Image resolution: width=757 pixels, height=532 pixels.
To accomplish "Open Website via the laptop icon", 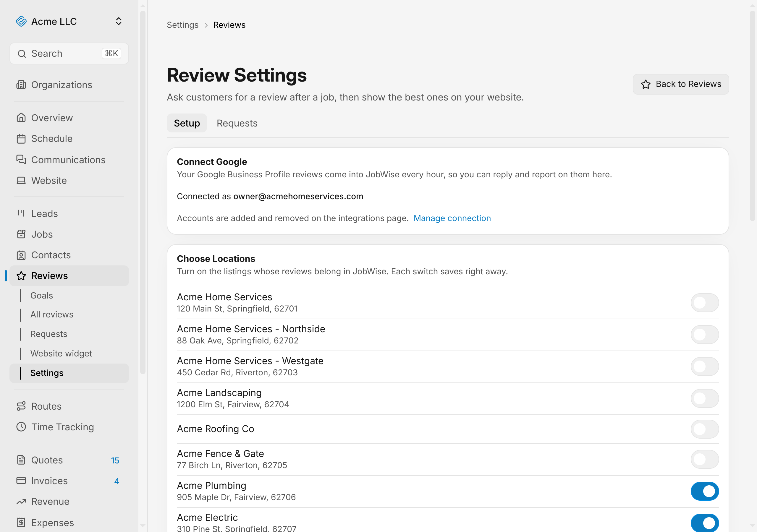I will coord(21,180).
